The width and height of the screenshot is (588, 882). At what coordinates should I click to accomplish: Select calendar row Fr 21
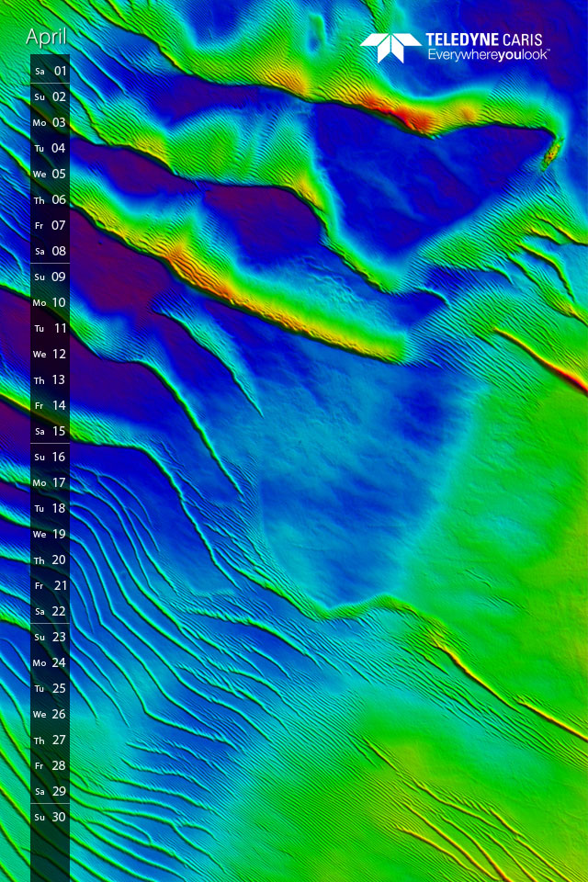pos(51,585)
